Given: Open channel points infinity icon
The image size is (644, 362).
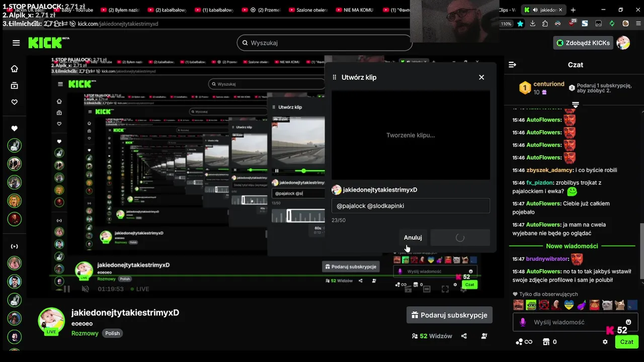Looking at the screenshot, I should pos(524,342).
